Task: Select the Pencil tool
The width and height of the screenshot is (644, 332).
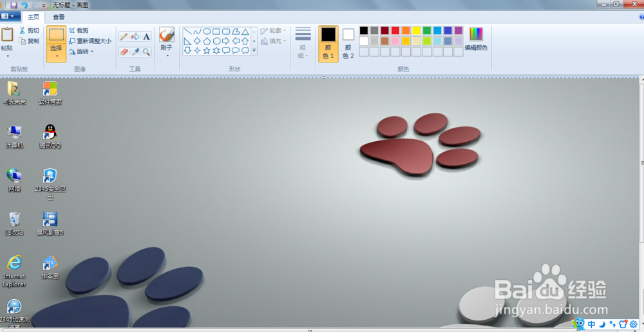Action: point(124,37)
